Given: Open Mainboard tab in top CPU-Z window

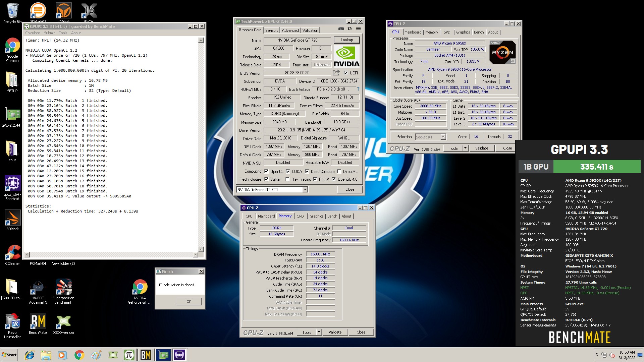Looking at the screenshot, I should tap(413, 32).
